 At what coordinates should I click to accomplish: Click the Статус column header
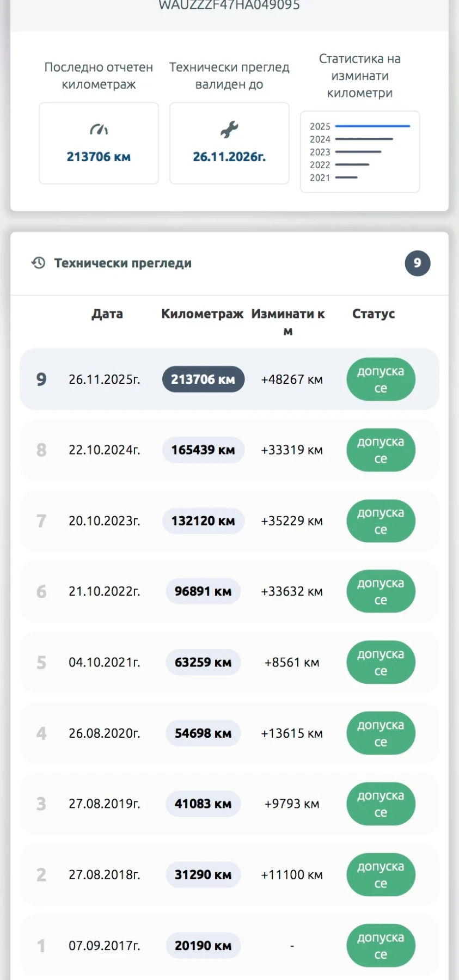[x=374, y=314]
